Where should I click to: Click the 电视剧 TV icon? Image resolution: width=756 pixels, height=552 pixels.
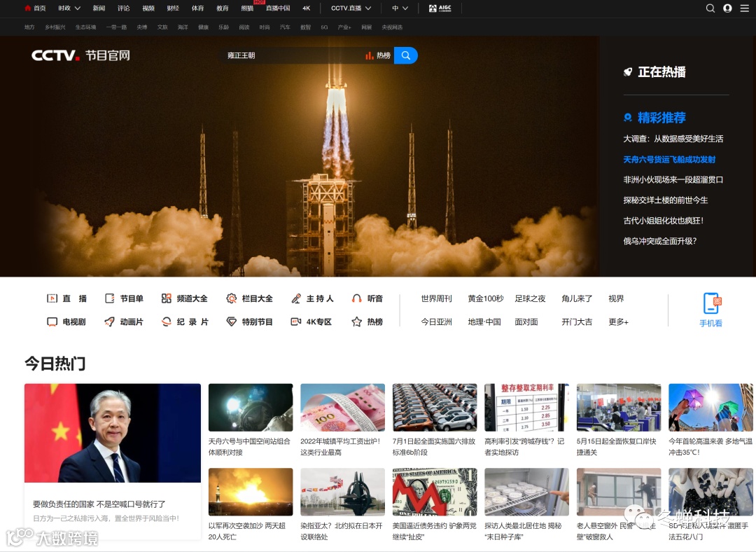click(52, 322)
